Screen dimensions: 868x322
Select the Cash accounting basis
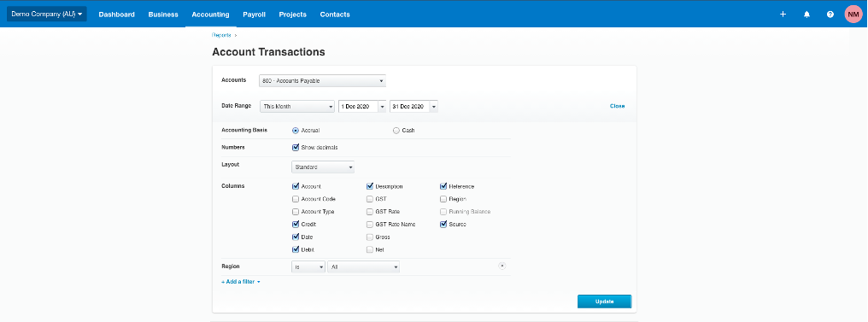coord(396,131)
